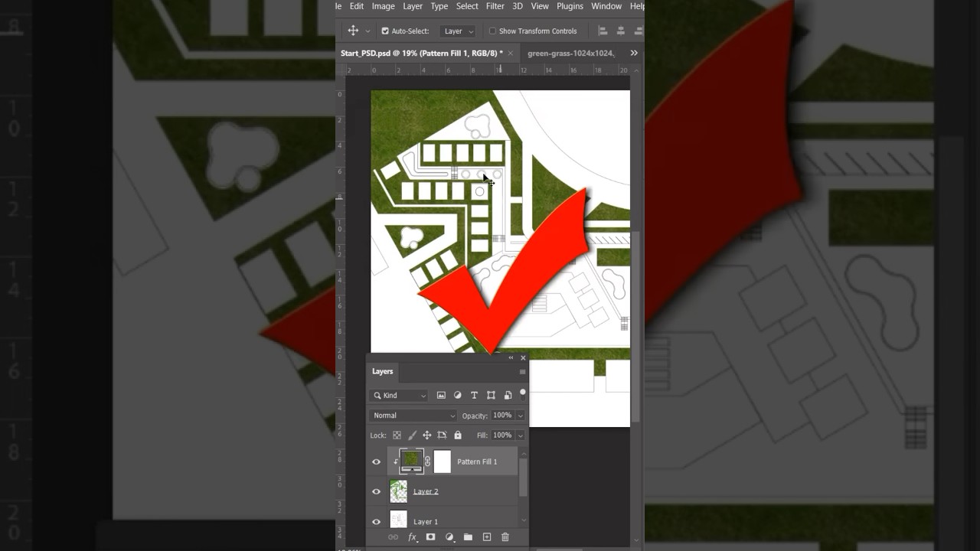Select the Pattern Fill 1 layer mask thumbnail

(443, 461)
